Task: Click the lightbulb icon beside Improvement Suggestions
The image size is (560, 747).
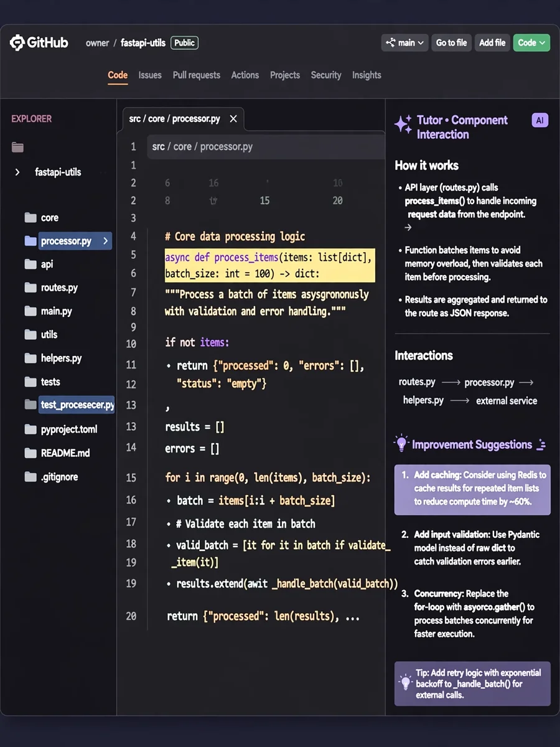Action: pyautogui.click(x=402, y=443)
